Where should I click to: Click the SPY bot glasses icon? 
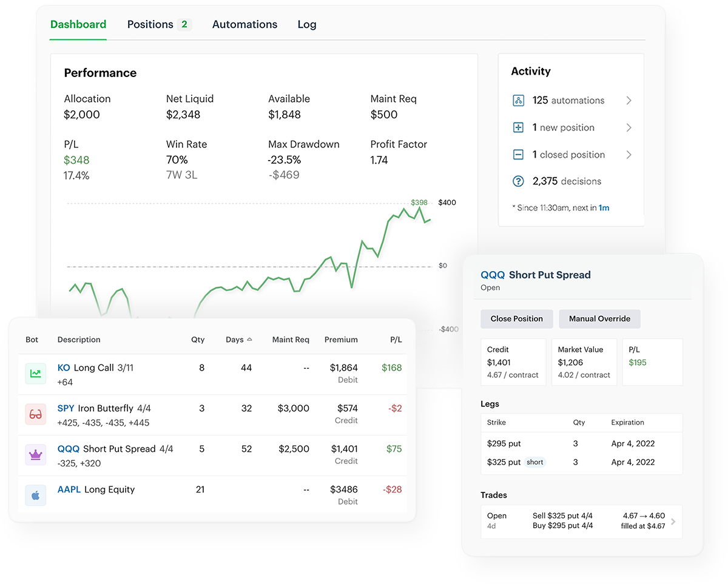pyautogui.click(x=36, y=414)
